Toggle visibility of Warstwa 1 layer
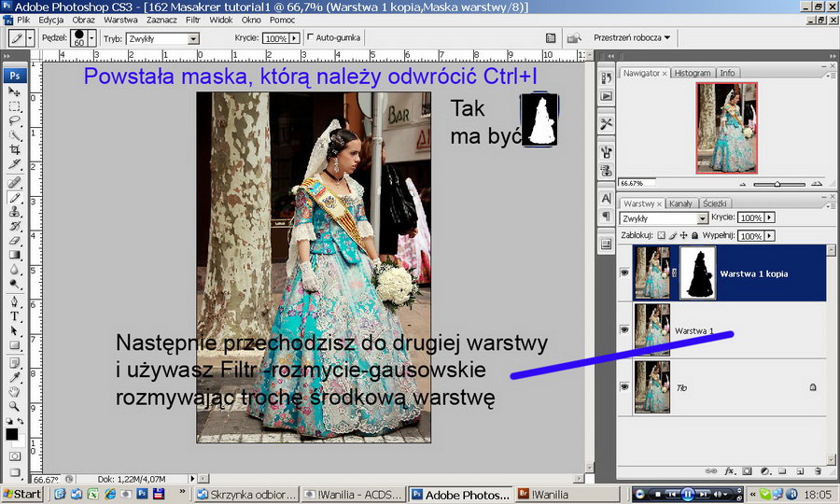This screenshot has width=840, height=504. [x=624, y=330]
